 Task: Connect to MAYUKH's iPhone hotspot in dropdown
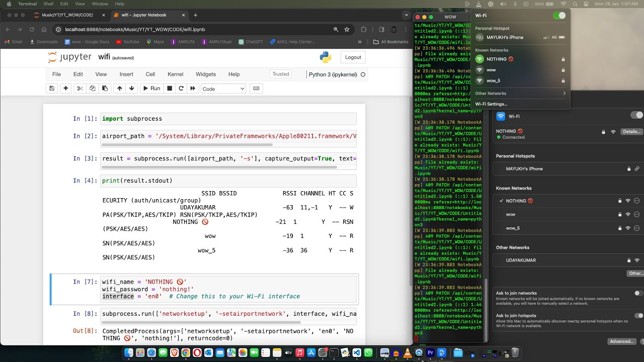pos(520,37)
